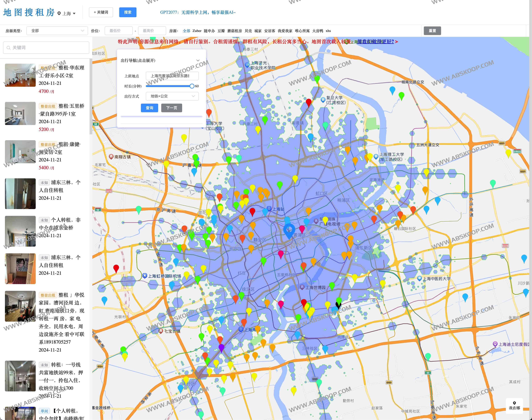This screenshot has width=532, height=420.
Task: Open the Shanghai city selector dropdown
Action: (67, 13)
